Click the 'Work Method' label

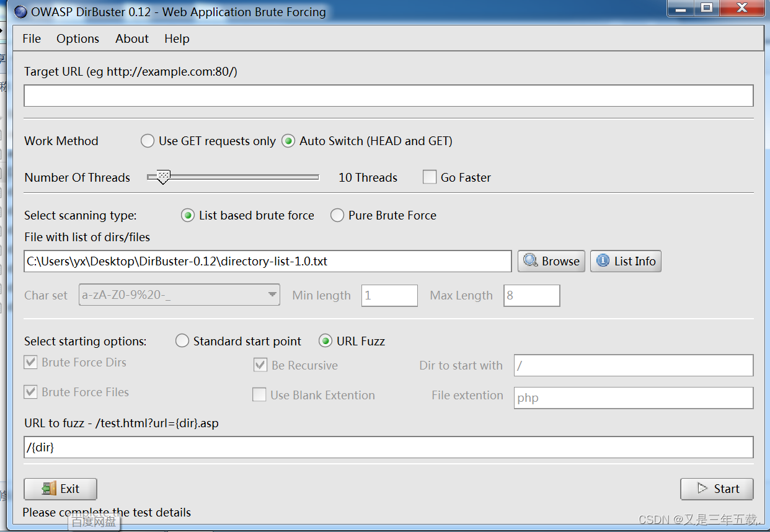pos(61,141)
